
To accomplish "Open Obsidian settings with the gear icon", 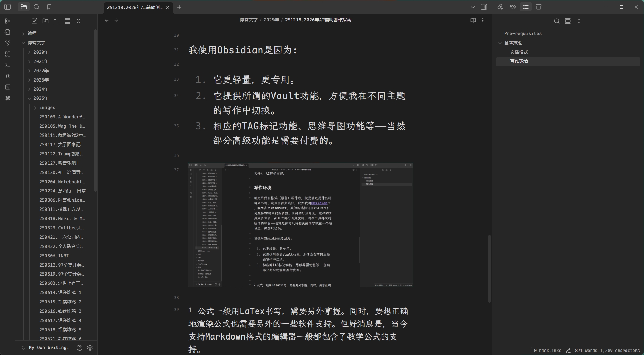I will (x=90, y=348).
